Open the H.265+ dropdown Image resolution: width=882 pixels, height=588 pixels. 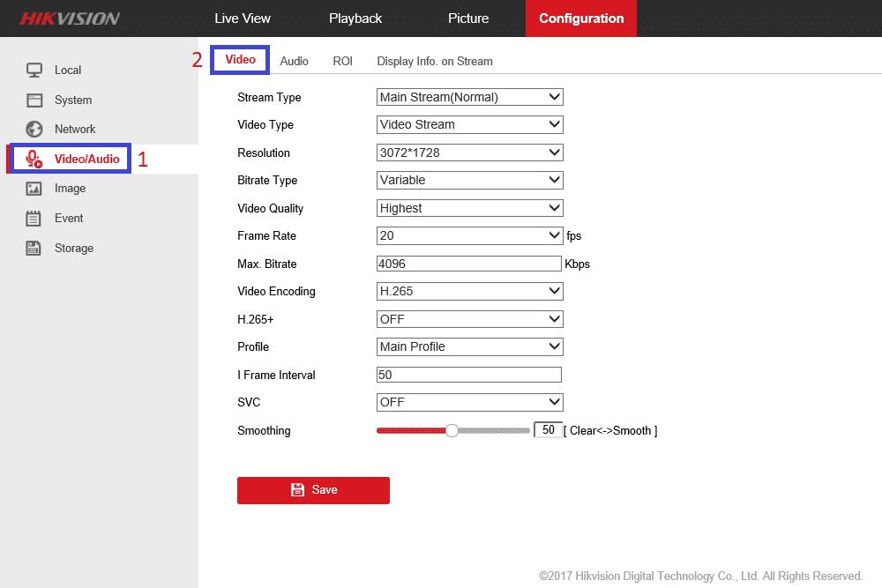tap(470, 319)
